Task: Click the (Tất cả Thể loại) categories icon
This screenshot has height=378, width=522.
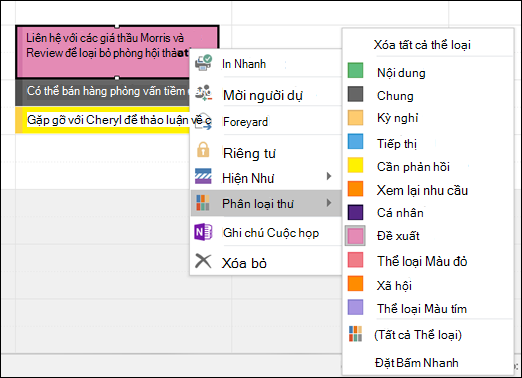Action: click(x=355, y=334)
